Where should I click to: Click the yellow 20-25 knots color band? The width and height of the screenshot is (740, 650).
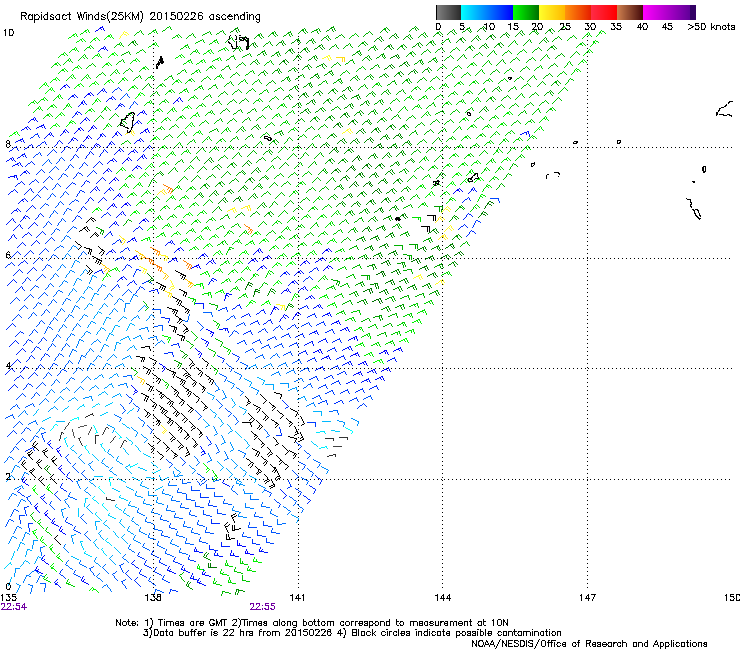click(x=552, y=12)
